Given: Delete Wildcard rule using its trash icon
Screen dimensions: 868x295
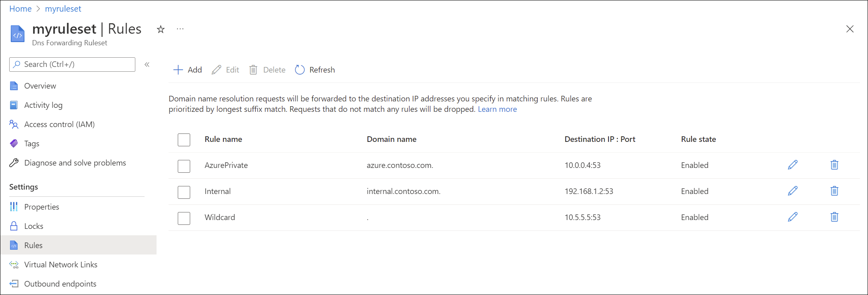Looking at the screenshot, I should pyautogui.click(x=834, y=217).
